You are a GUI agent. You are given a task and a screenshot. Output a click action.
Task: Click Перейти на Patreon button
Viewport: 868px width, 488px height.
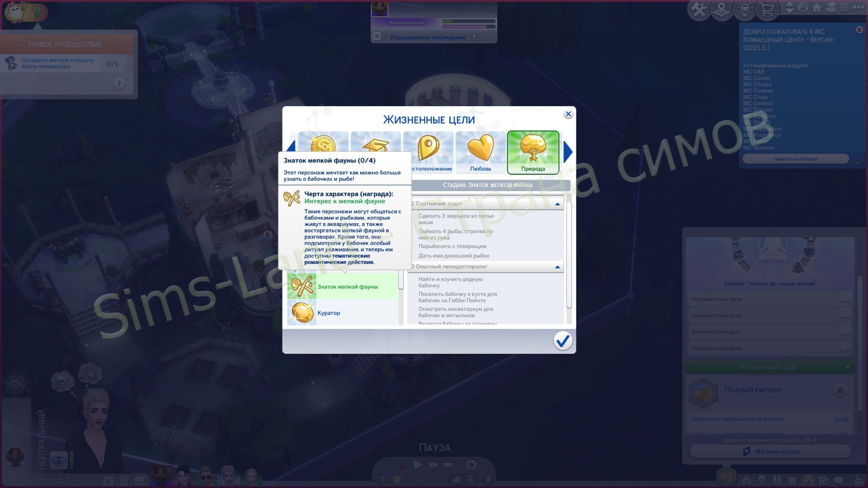click(x=795, y=159)
